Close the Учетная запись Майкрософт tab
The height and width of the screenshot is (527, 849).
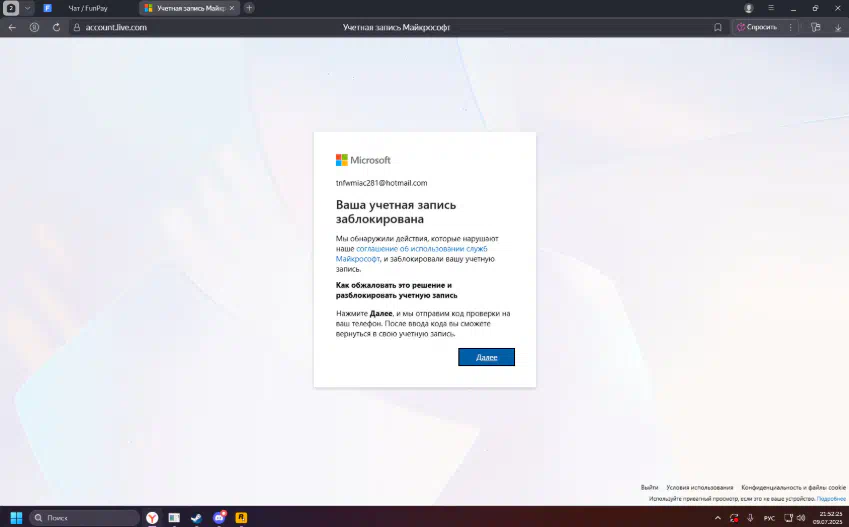[x=232, y=8]
